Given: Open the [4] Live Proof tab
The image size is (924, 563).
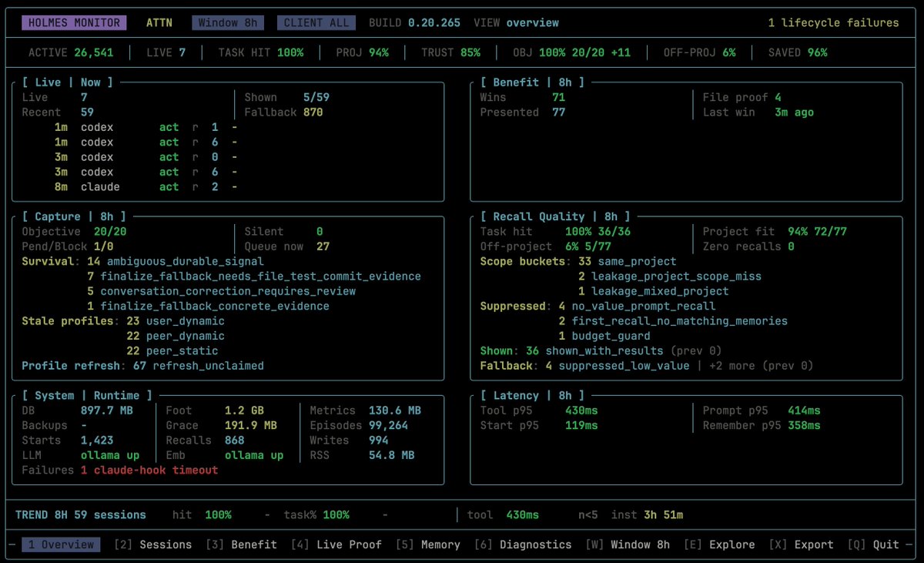Looking at the screenshot, I should [336, 545].
